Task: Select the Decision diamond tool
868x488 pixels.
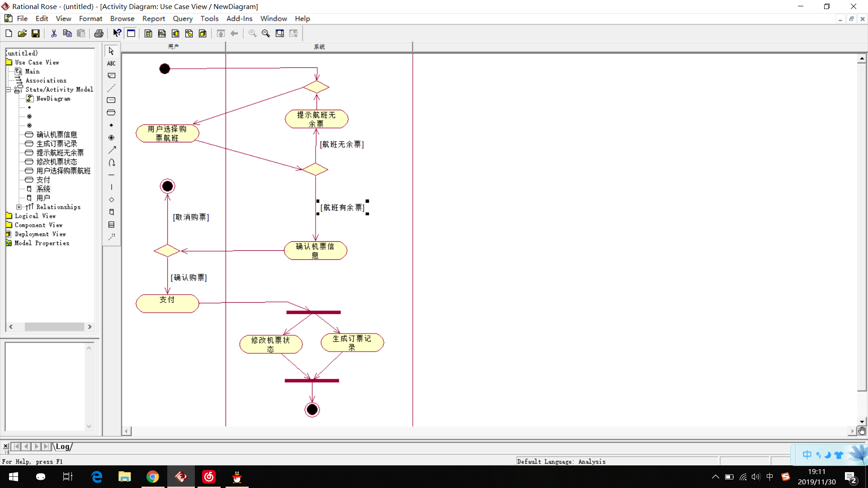Action: pyautogui.click(x=111, y=200)
